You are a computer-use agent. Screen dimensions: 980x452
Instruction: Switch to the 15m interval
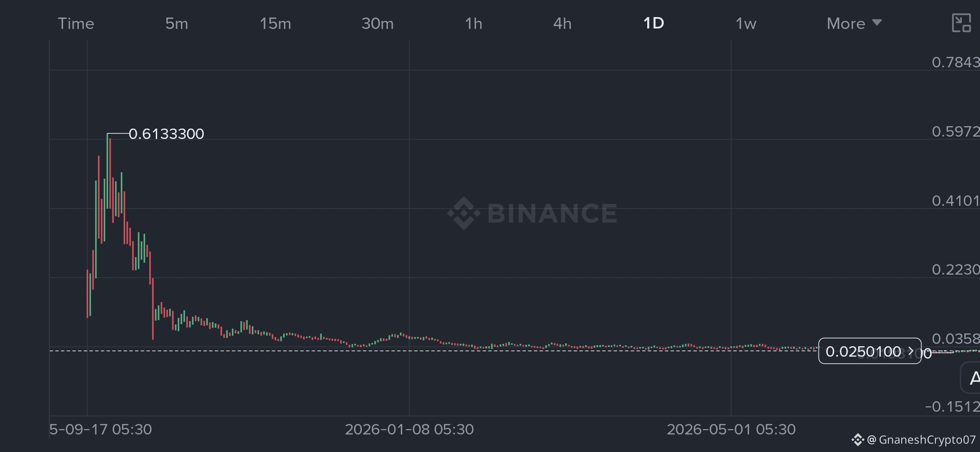pyautogui.click(x=275, y=23)
